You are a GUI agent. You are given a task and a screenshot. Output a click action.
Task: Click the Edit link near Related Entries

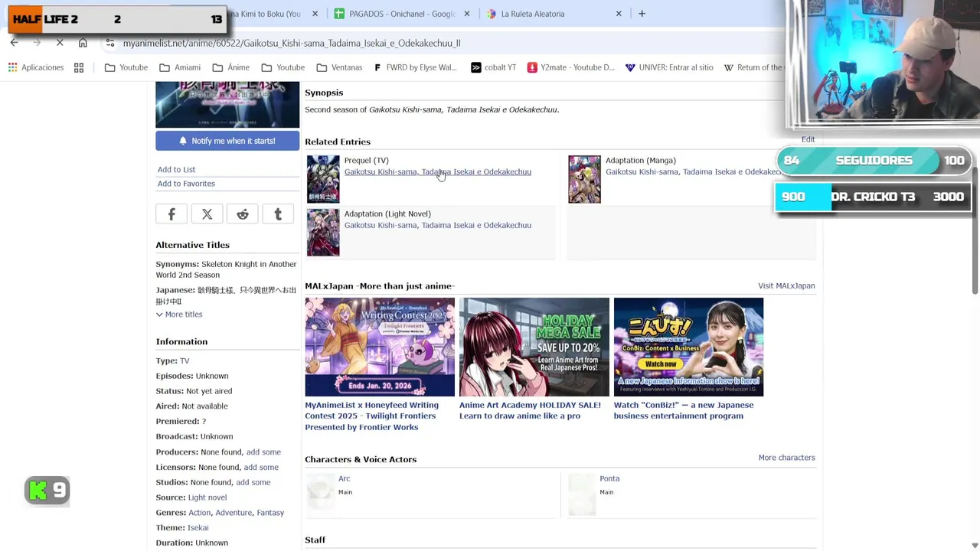tap(808, 139)
